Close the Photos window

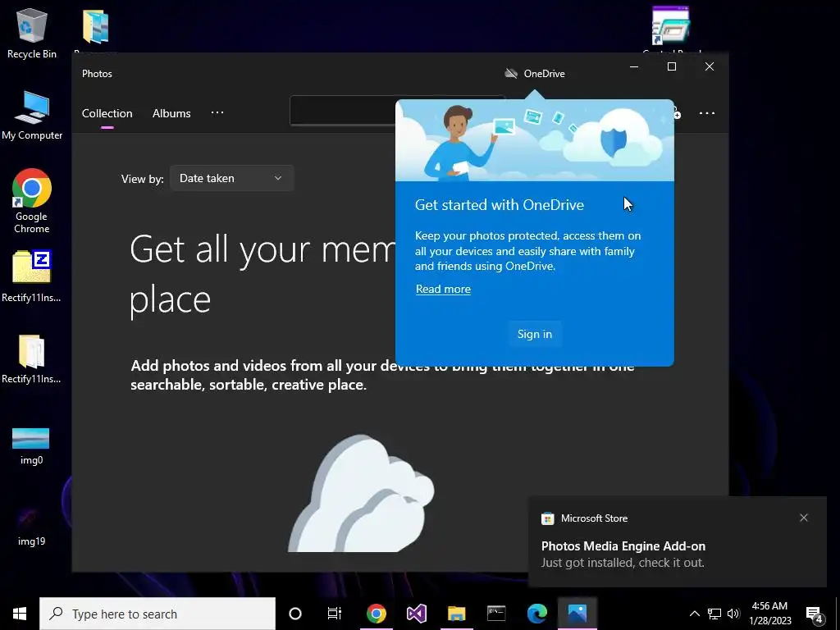point(710,66)
